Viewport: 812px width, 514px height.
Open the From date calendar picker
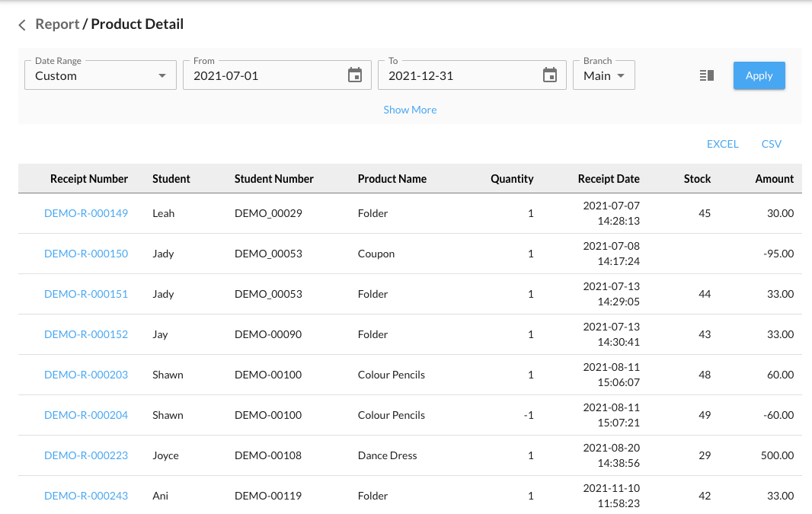[x=355, y=75]
